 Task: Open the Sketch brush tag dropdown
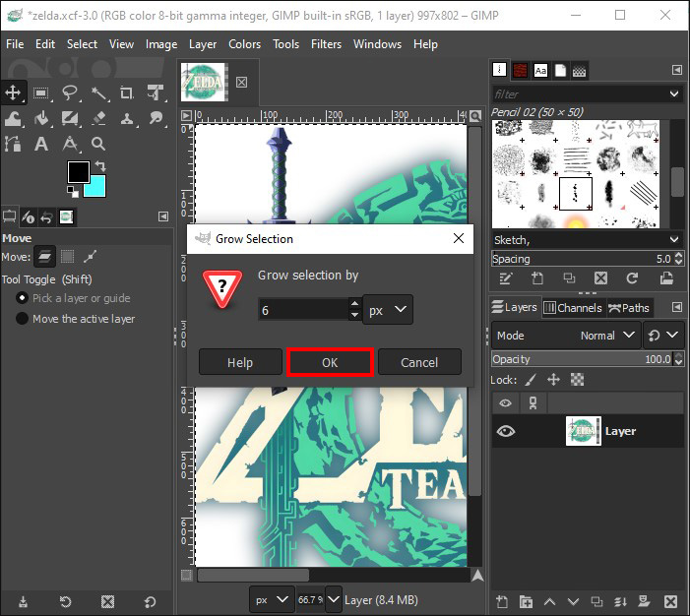coord(673,239)
